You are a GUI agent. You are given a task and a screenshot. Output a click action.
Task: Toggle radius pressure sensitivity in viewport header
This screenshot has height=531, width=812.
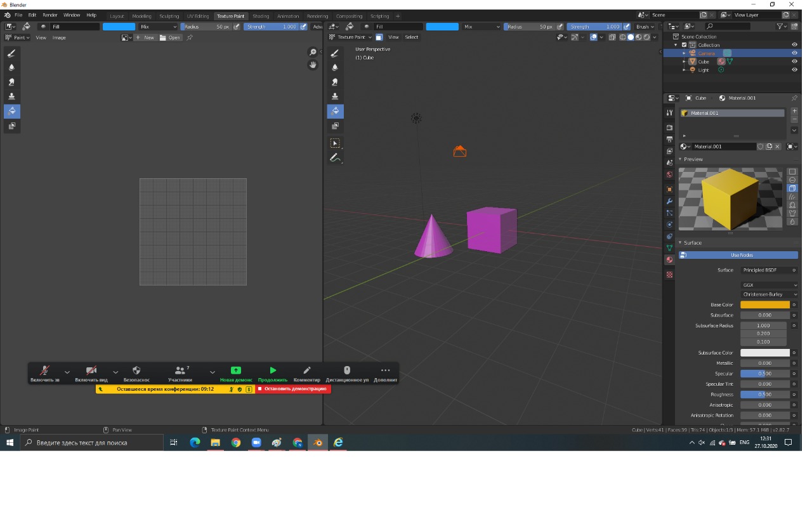(560, 27)
